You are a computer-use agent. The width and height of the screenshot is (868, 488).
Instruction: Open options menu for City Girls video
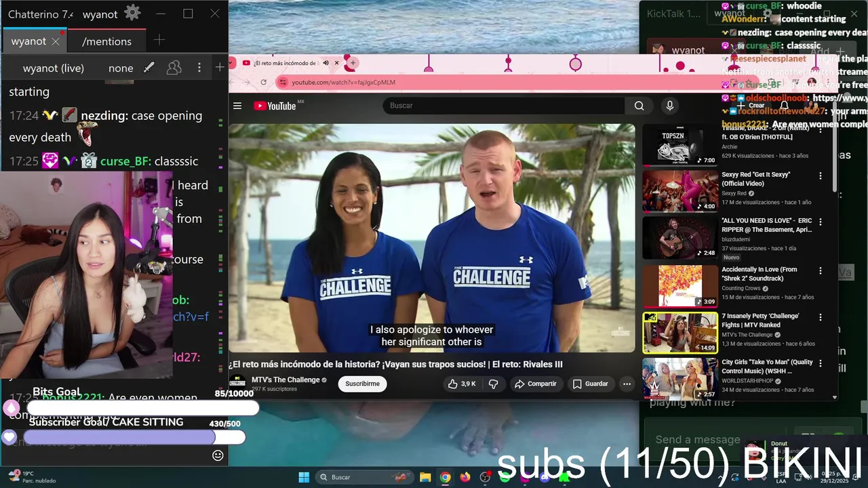point(820,363)
